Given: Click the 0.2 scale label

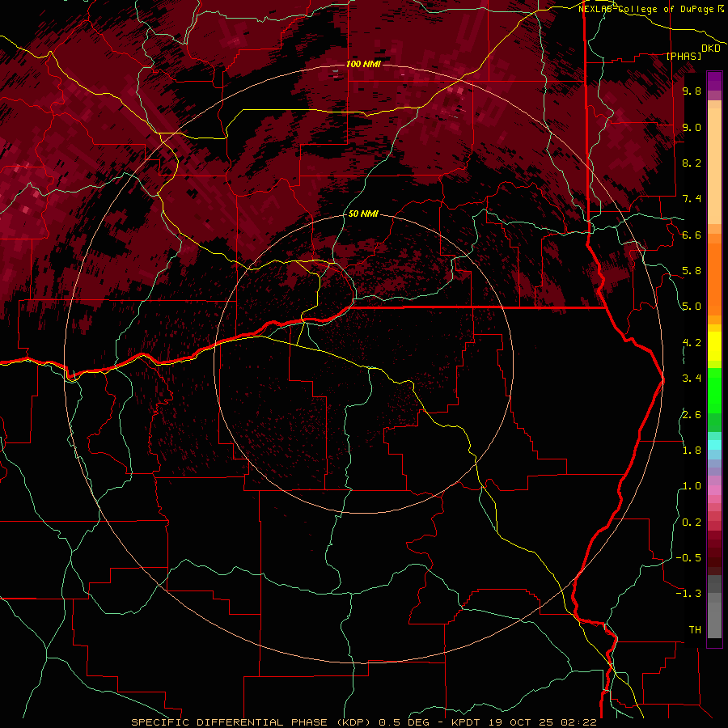Looking at the screenshot, I should point(692,523).
